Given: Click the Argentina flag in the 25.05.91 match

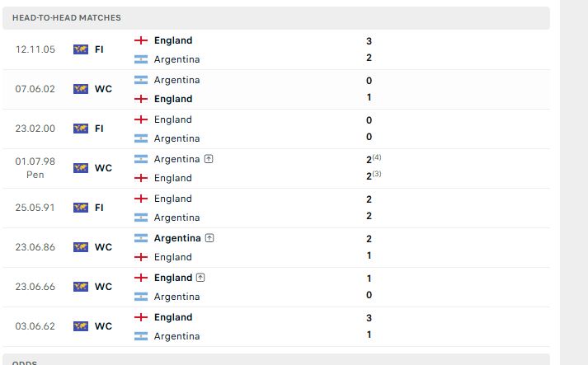Looking at the screenshot, I should (141, 218).
